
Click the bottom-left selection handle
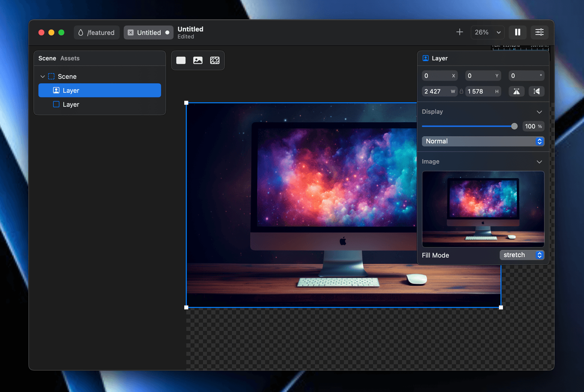pos(186,307)
